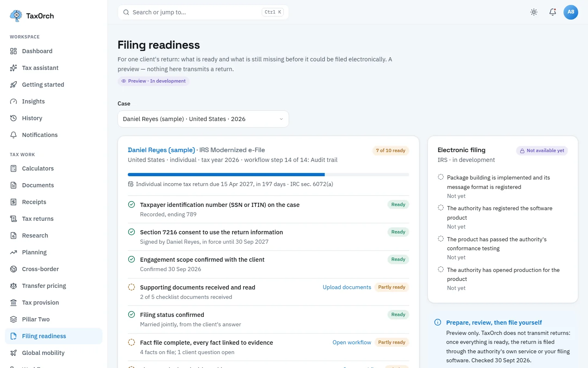588x368 pixels.
Task: Open the notifications bell in the top bar
Action: pos(552,12)
